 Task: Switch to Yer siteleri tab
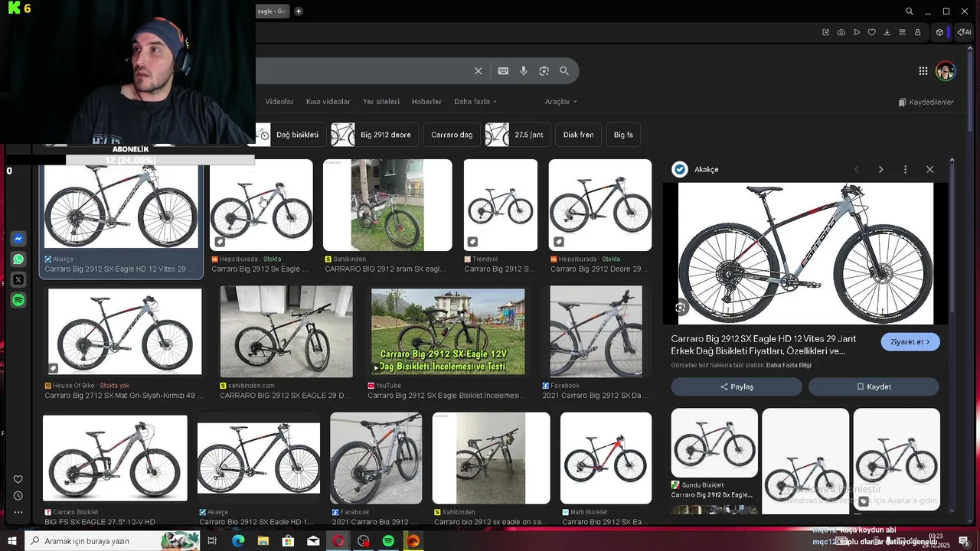point(381,102)
